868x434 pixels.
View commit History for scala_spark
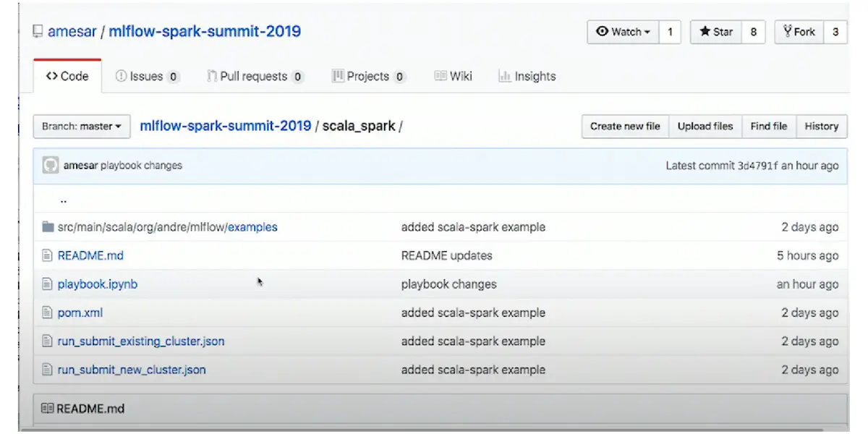tap(821, 126)
